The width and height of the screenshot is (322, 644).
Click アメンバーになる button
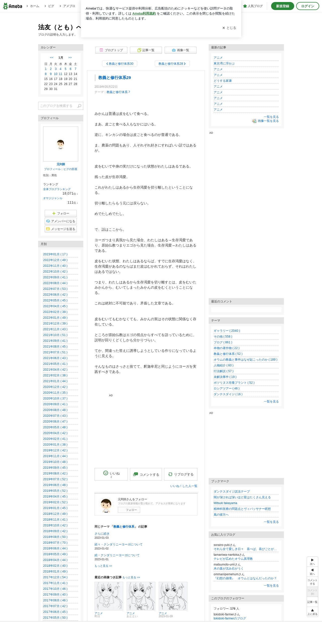point(60,221)
